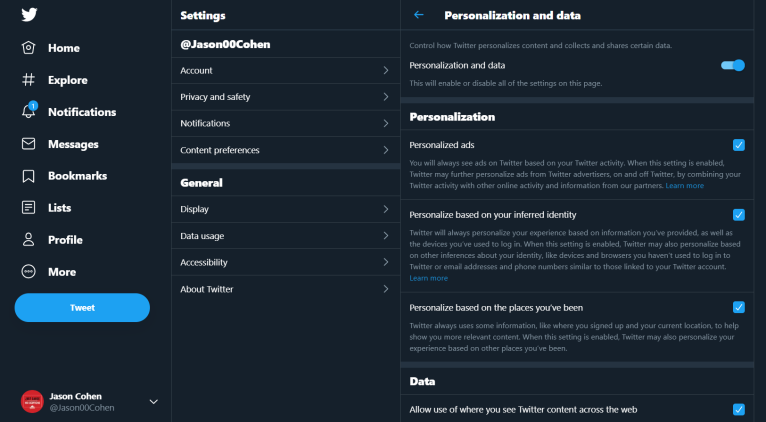Open Accessibility settings item
This screenshot has height=422, width=766.
coord(286,262)
